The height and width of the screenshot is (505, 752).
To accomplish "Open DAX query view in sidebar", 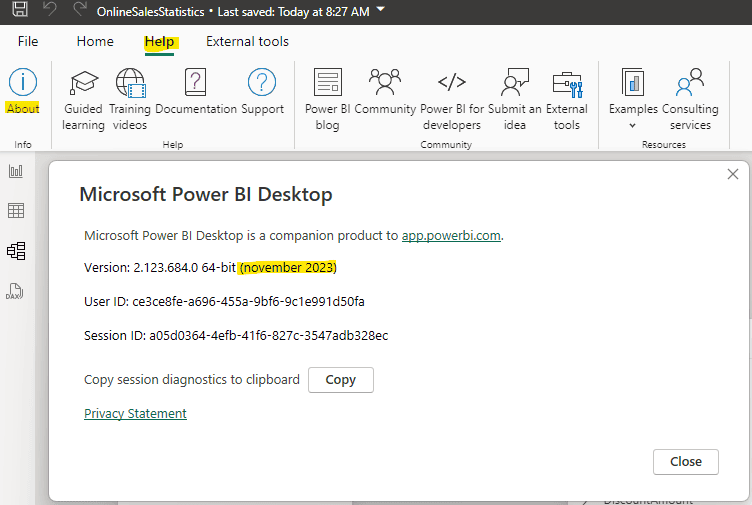I will (15, 291).
